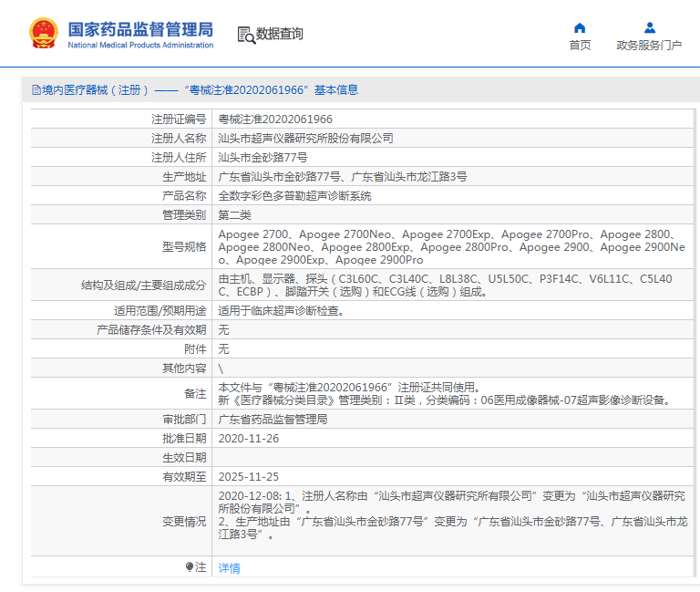Viewport: 700px width, 592px height.
Task: Click the 注册人住所 row label
Action: 179,158
